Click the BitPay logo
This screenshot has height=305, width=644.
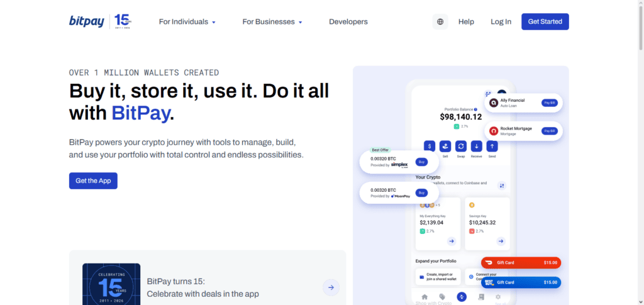87,21
